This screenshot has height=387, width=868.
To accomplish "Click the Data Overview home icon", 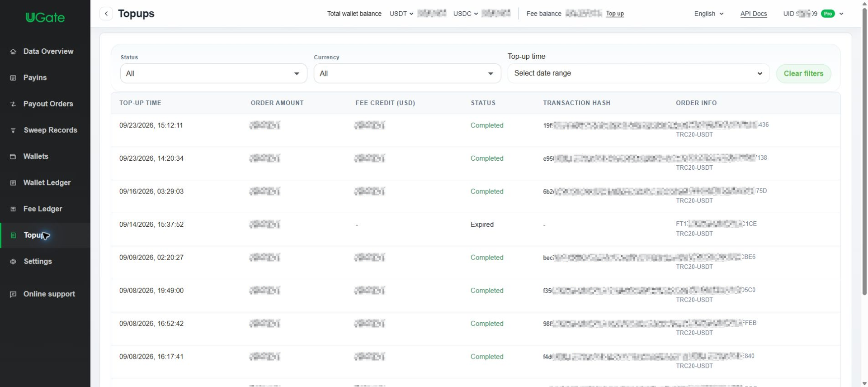I will 13,52.
